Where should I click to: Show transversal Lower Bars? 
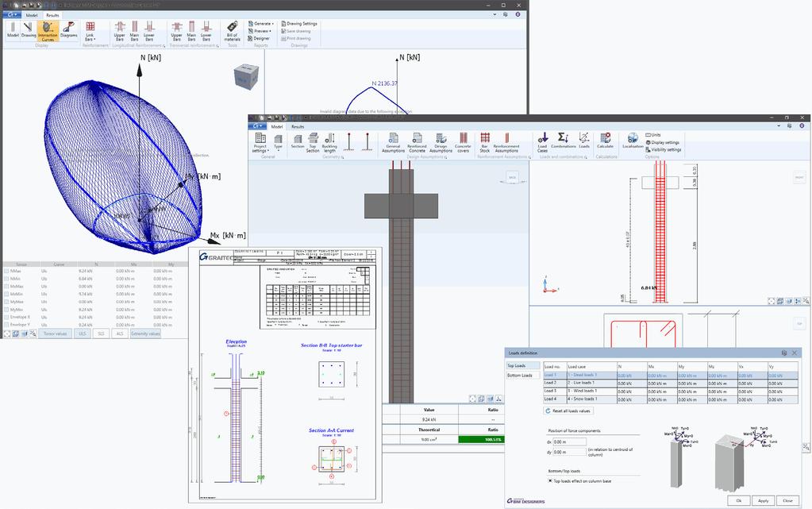tap(206, 31)
